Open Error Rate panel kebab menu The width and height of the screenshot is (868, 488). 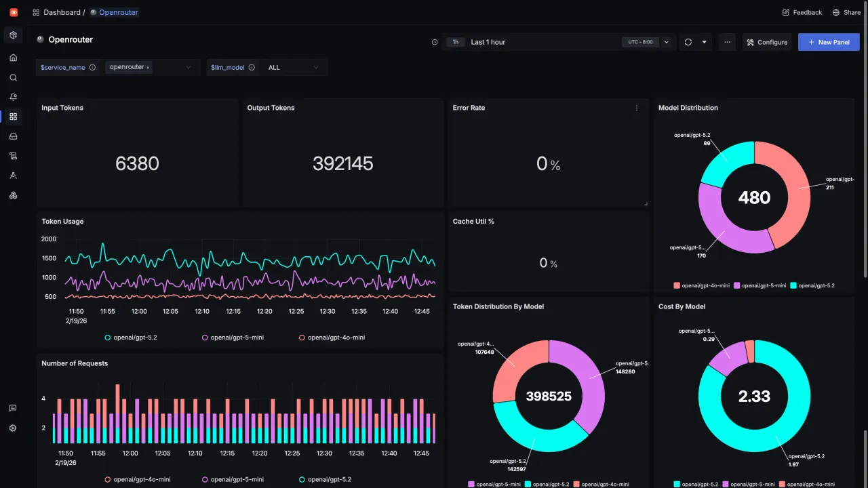pos(636,108)
